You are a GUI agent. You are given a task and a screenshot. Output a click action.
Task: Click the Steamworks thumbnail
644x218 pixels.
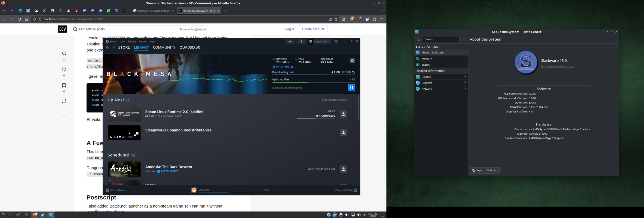tap(124, 132)
